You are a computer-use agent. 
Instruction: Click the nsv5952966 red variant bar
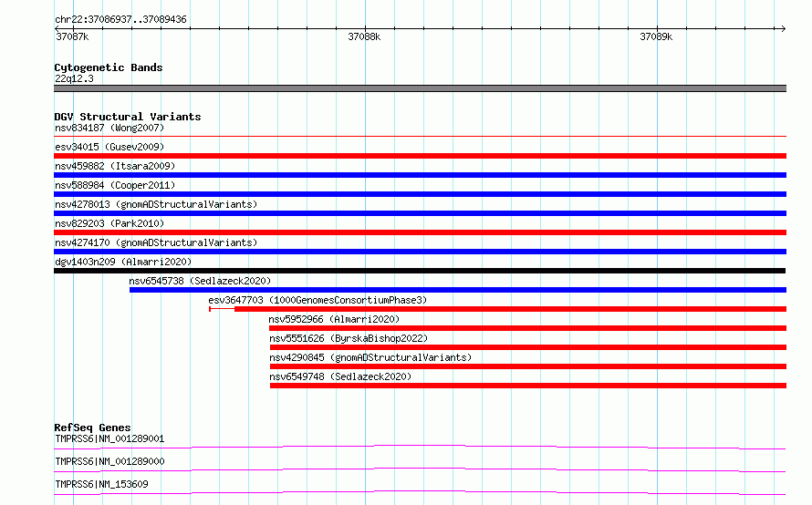coord(527,328)
